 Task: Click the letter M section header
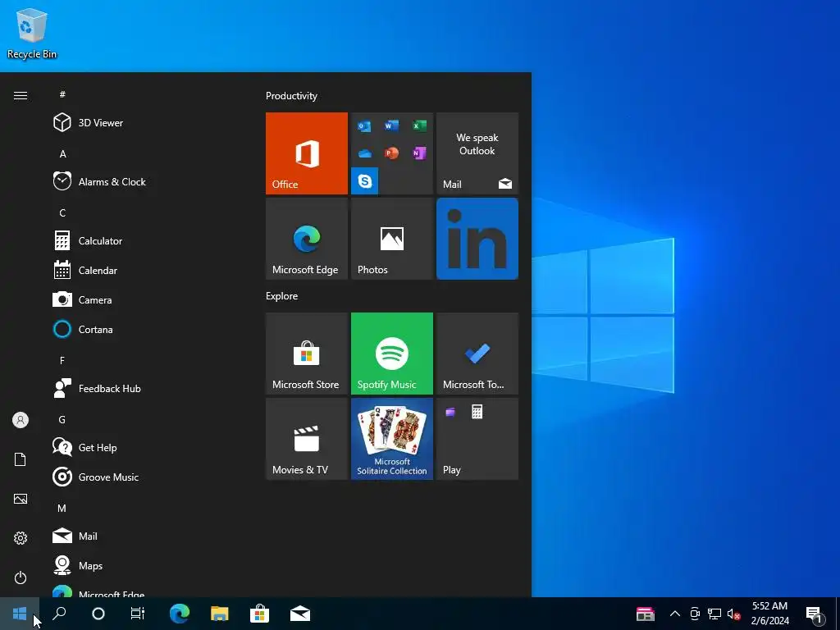click(x=62, y=508)
